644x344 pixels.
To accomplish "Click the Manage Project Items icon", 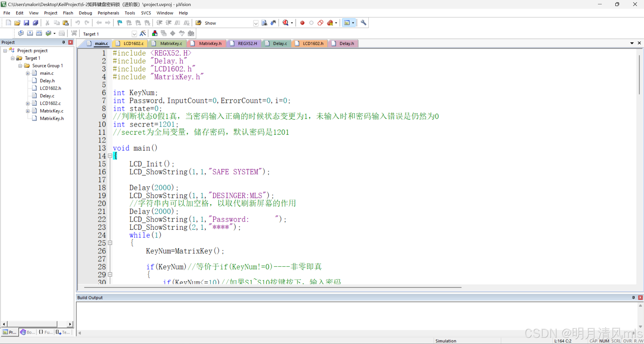I will pos(155,33).
